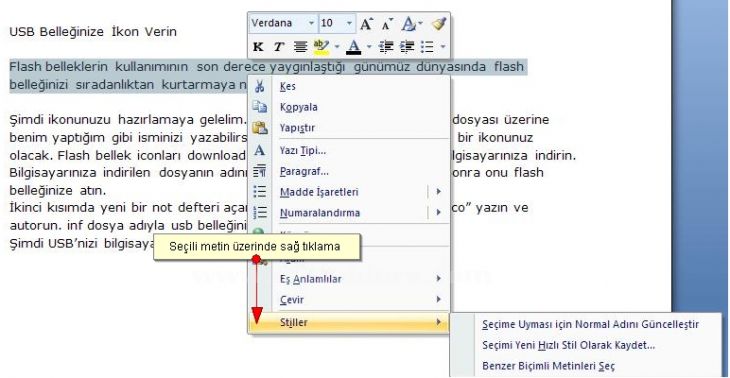Open the font size 10 combo box
The width and height of the screenshot is (730, 378).
pyautogui.click(x=337, y=23)
